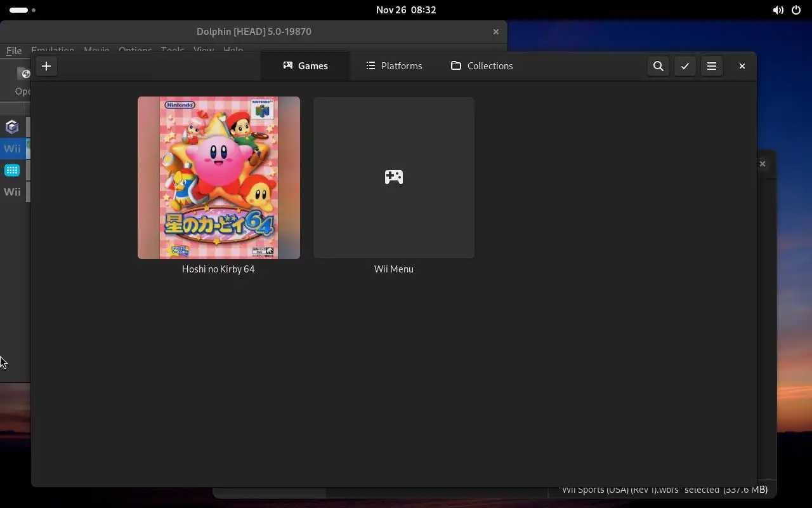Viewport: 812px width, 508px height.
Task: Open the system volume indicator
Action: pos(778,10)
